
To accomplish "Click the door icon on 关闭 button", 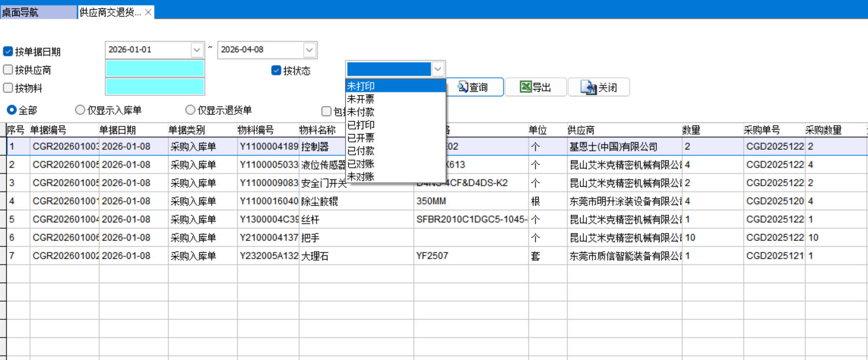I will tap(589, 88).
